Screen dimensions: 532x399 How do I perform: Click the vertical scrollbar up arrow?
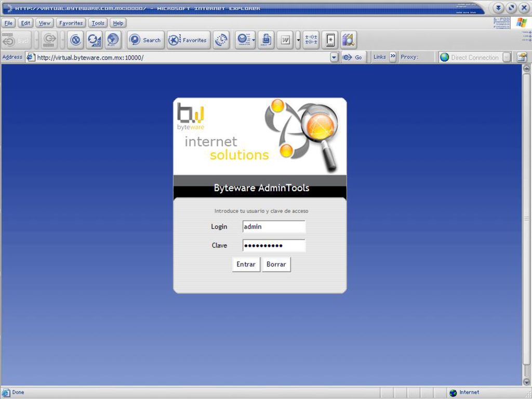(x=526, y=69)
